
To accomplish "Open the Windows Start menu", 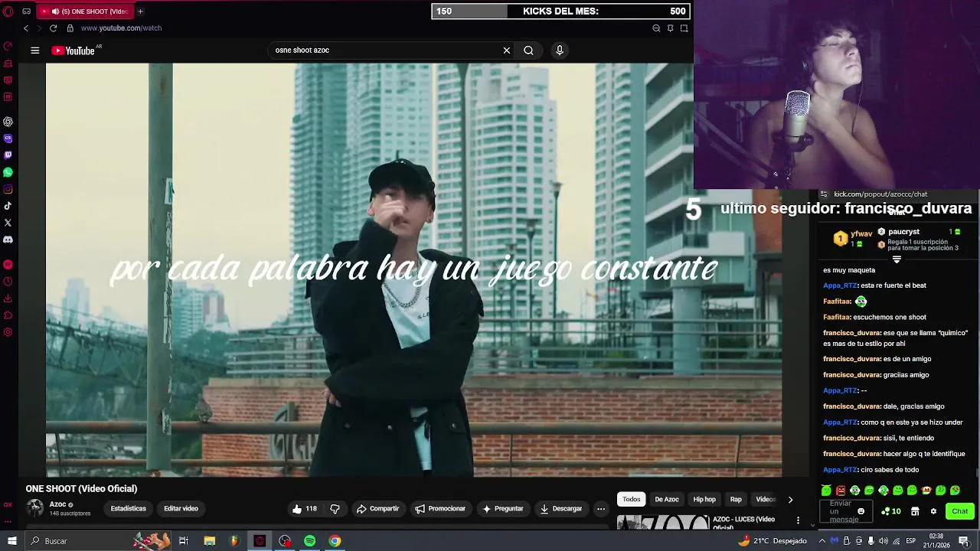I will coord(11,541).
